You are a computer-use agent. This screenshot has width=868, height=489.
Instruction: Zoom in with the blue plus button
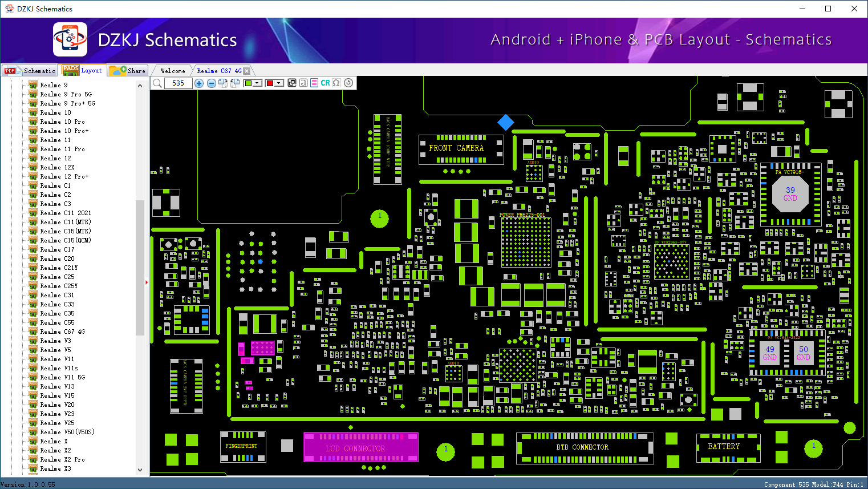click(199, 83)
